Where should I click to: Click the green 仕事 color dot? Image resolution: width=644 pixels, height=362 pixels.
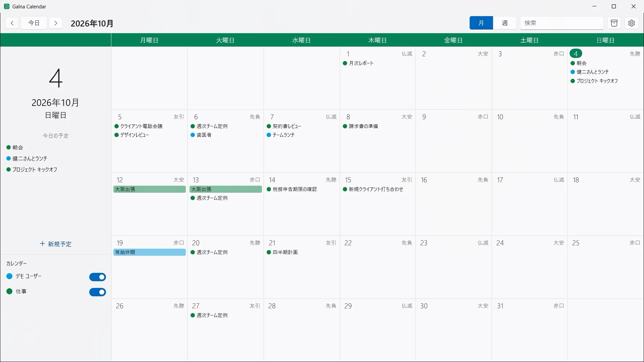point(9,291)
